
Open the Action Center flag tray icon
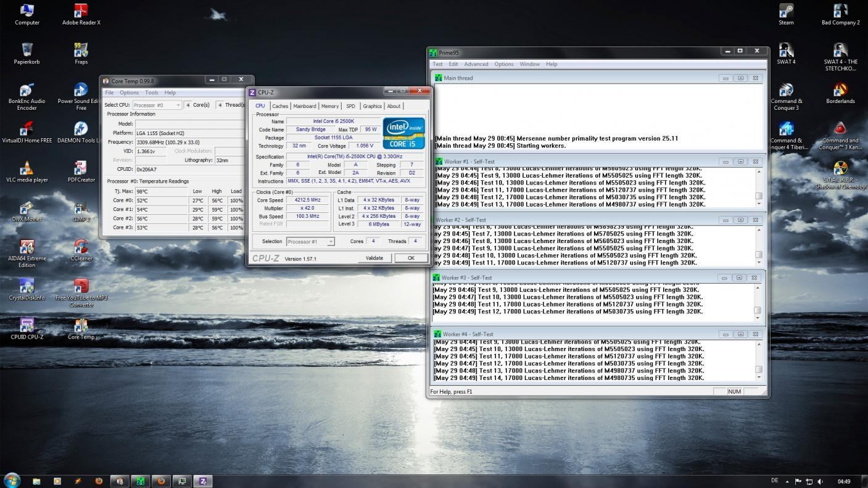coord(798,481)
